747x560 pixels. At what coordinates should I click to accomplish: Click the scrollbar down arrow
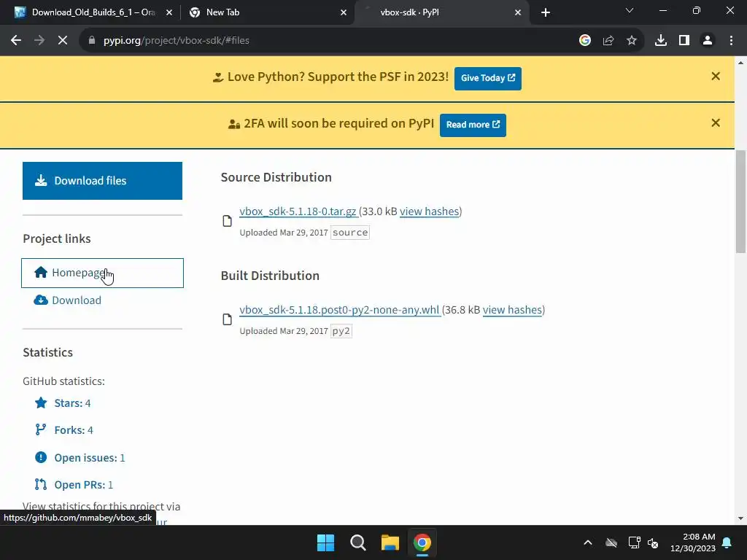[x=740, y=518]
